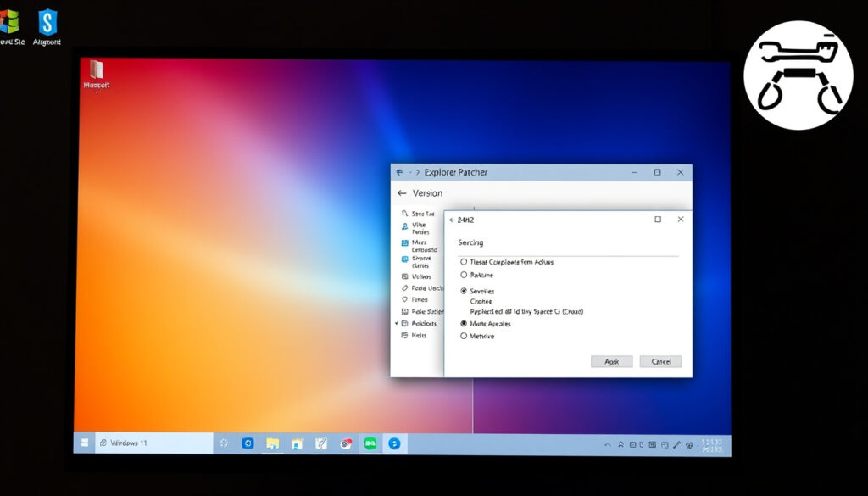Go back using the arrow beside Version

(x=402, y=193)
